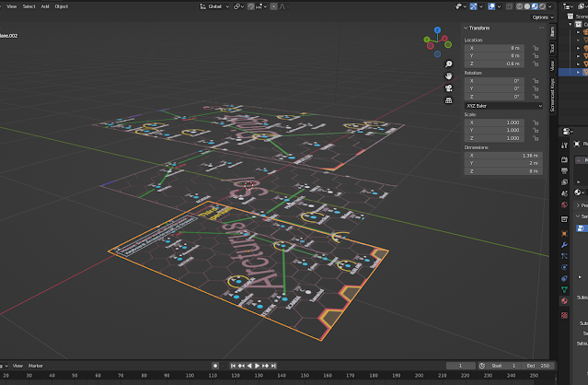
Task: Open the pivot point dropdown
Action: 238,6
